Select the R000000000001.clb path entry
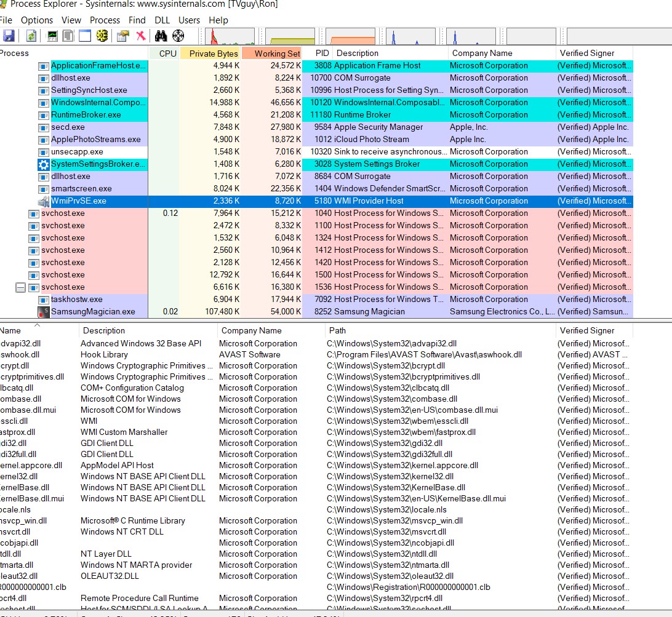672x617 pixels. pyautogui.click(x=409, y=587)
